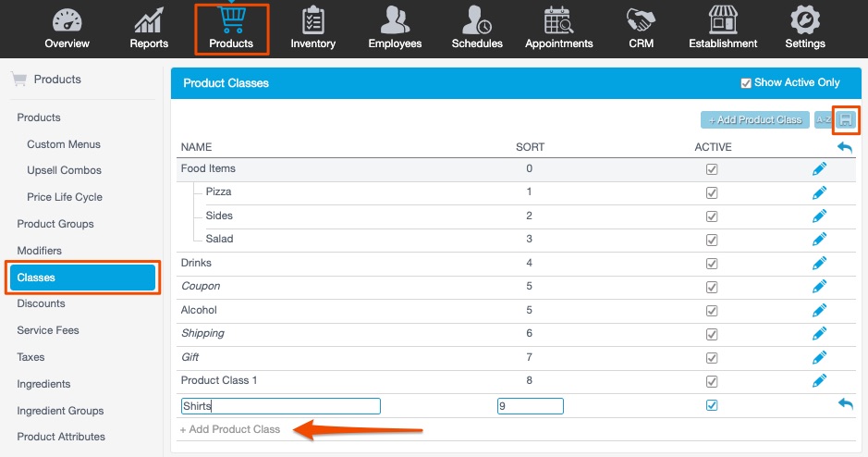Click the sort number field showing 9

tap(530, 406)
